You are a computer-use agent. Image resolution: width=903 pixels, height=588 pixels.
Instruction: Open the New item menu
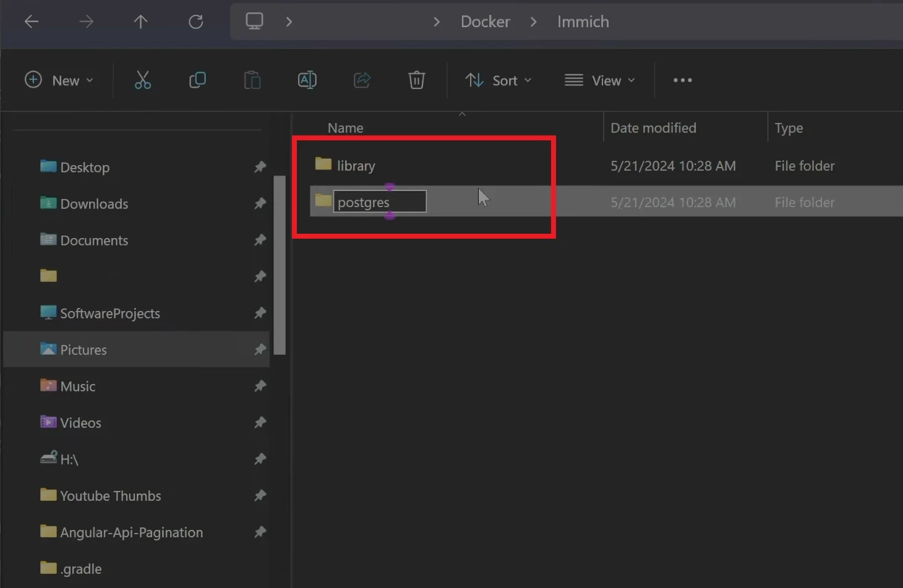59,80
